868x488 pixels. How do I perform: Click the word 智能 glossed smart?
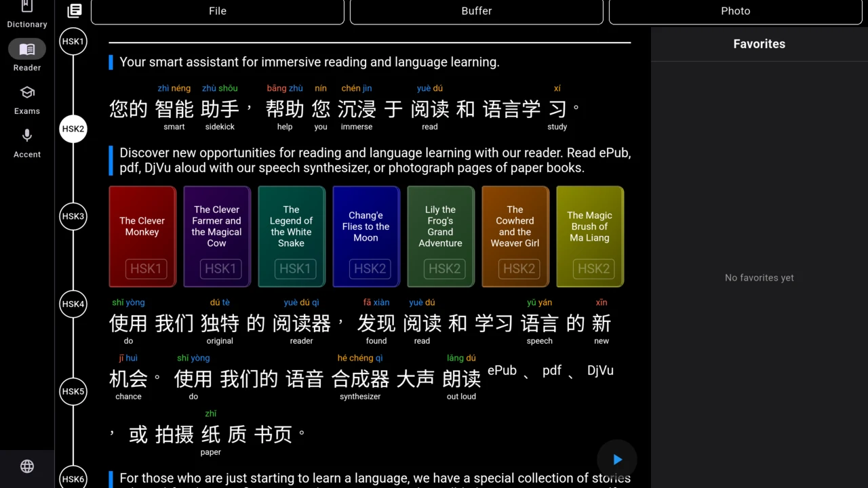pyautogui.click(x=174, y=108)
